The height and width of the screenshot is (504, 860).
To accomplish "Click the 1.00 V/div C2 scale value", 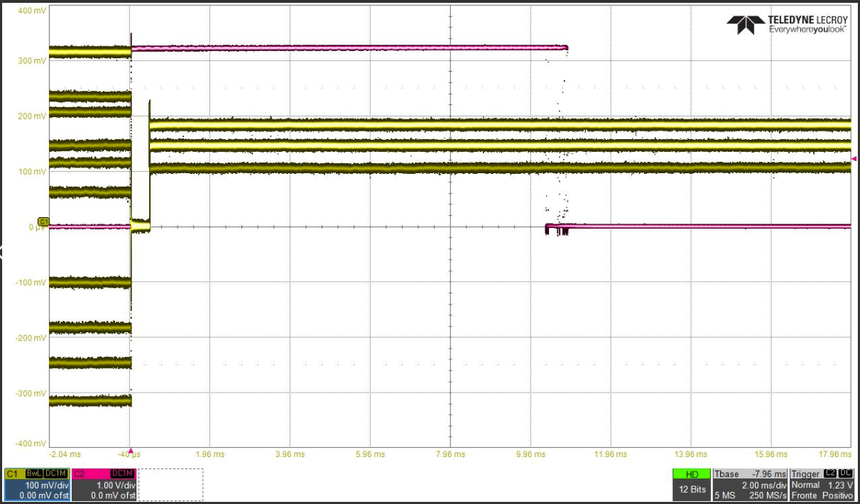I will [x=114, y=485].
